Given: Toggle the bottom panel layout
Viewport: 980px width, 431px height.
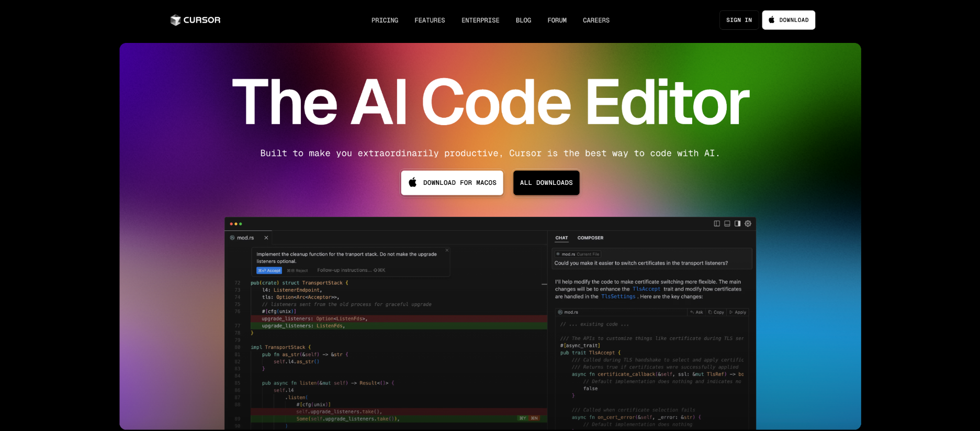Looking at the screenshot, I should [727, 224].
